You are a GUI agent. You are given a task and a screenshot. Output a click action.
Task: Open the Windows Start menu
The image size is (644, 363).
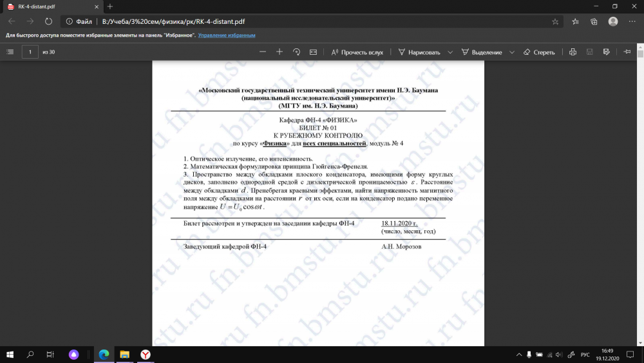coord(10,355)
